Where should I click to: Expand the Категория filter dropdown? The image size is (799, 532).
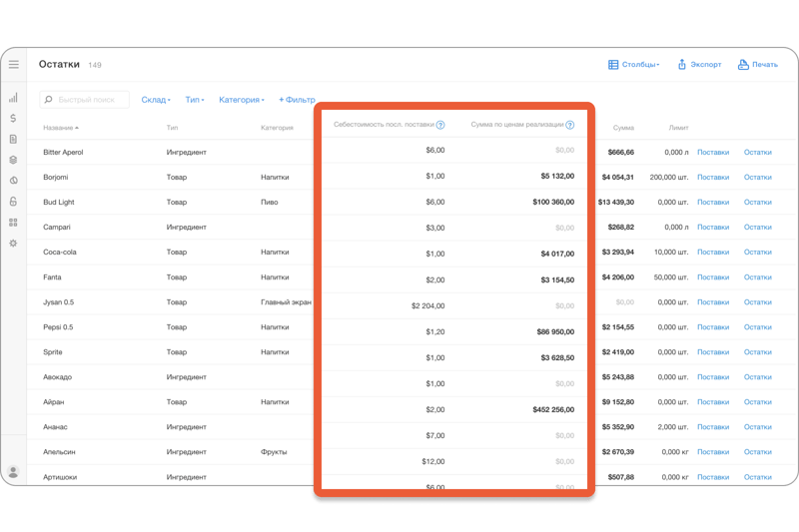(242, 100)
